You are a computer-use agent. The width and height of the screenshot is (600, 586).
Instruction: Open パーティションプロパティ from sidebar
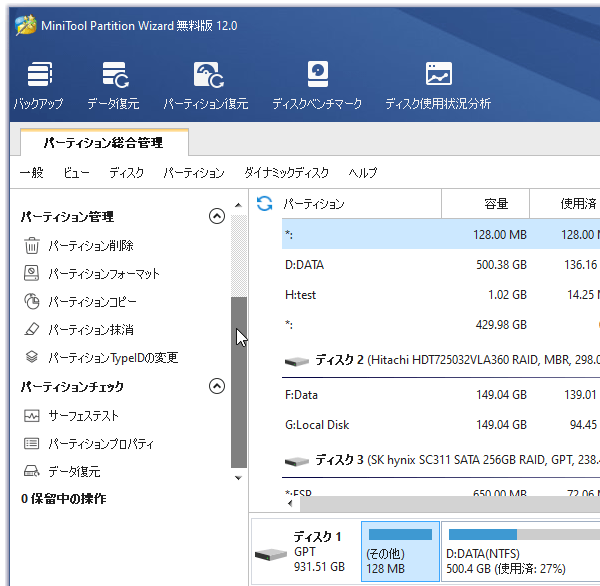[101, 444]
